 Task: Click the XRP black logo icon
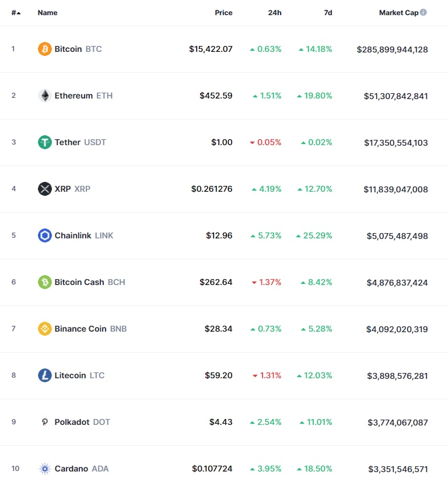tap(45, 189)
